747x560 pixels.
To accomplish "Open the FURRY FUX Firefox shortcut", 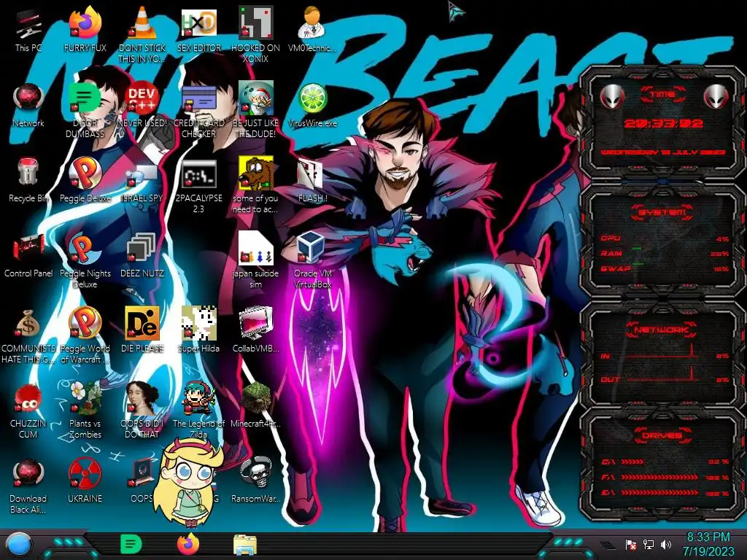I will coord(85,24).
